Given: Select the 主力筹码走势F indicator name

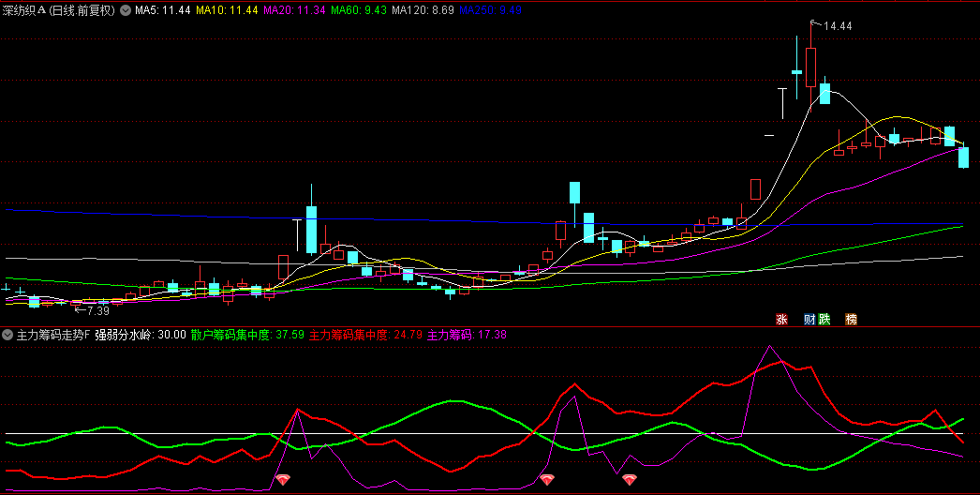Looking at the screenshot, I should click(52, 335).
